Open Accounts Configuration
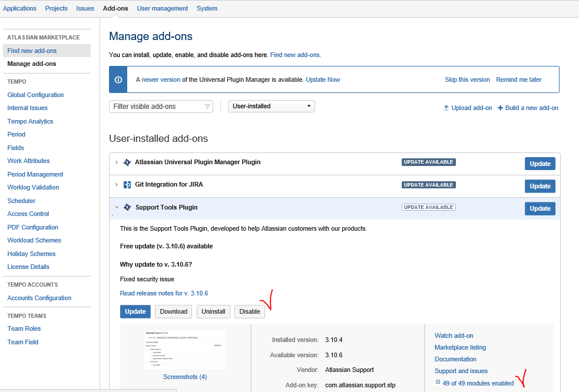579x392 pixels. coord(39,298)
